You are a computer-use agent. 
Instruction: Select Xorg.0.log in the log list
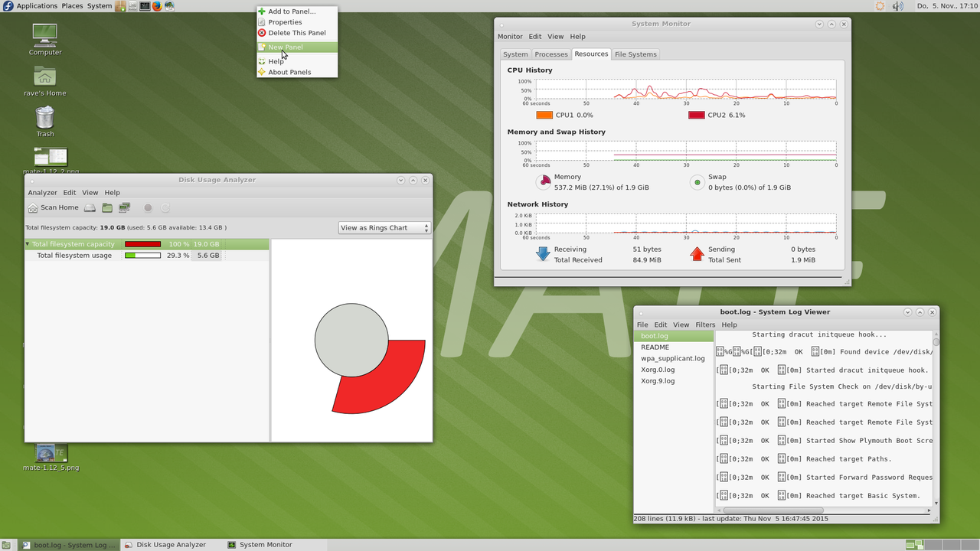pyautogui.click(x=658, y=370)
